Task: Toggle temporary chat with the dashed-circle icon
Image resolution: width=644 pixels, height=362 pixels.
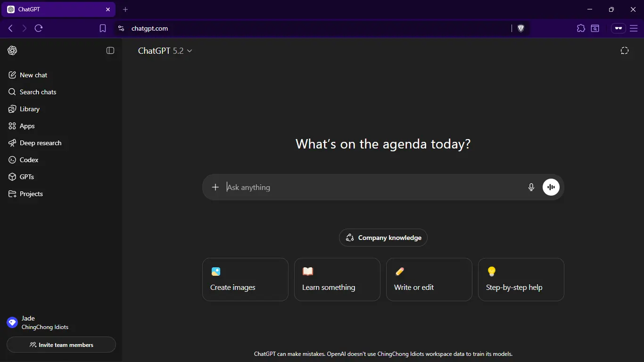Action: pos(625,50)
